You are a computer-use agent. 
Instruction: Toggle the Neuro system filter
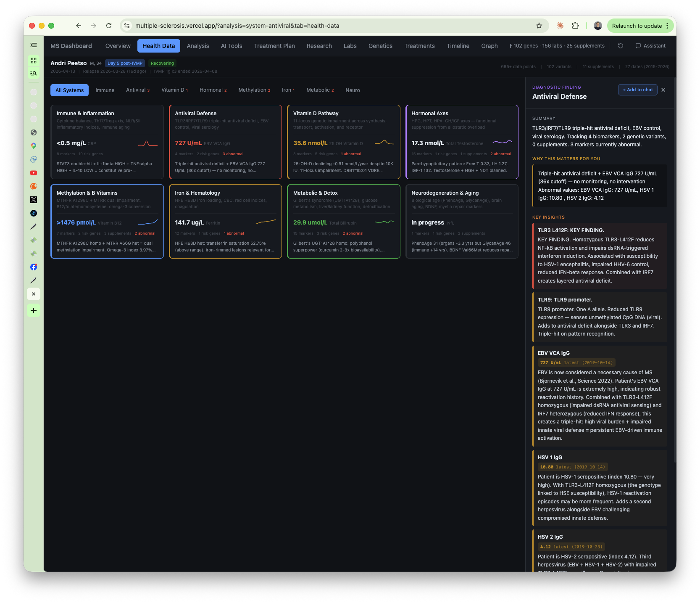(353, 90)
